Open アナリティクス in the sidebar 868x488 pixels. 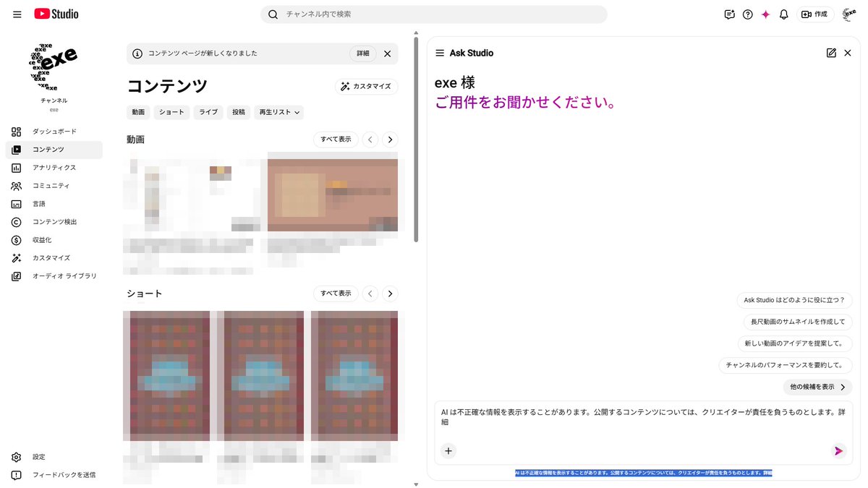pyautogui.click(x=54, y=168)
